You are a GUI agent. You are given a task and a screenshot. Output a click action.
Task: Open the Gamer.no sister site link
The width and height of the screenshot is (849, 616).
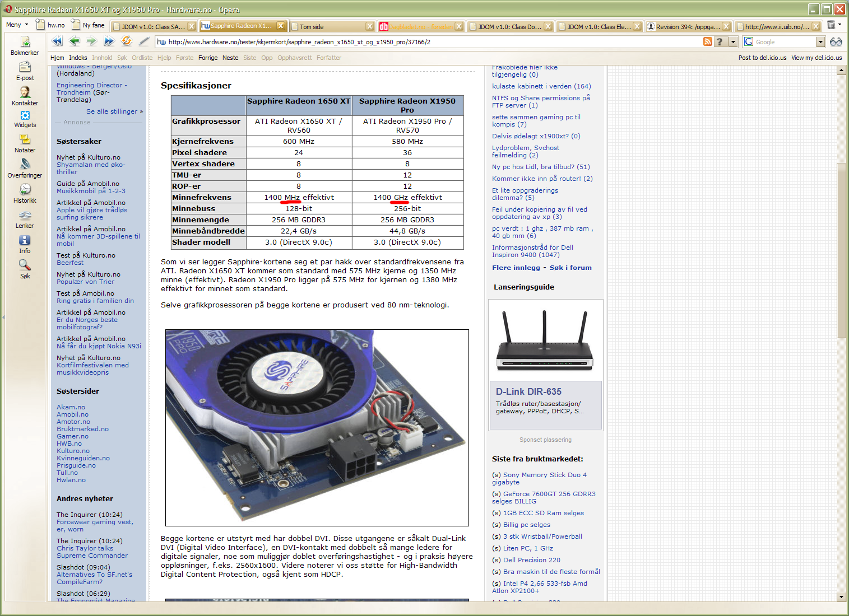pos(72,436)
